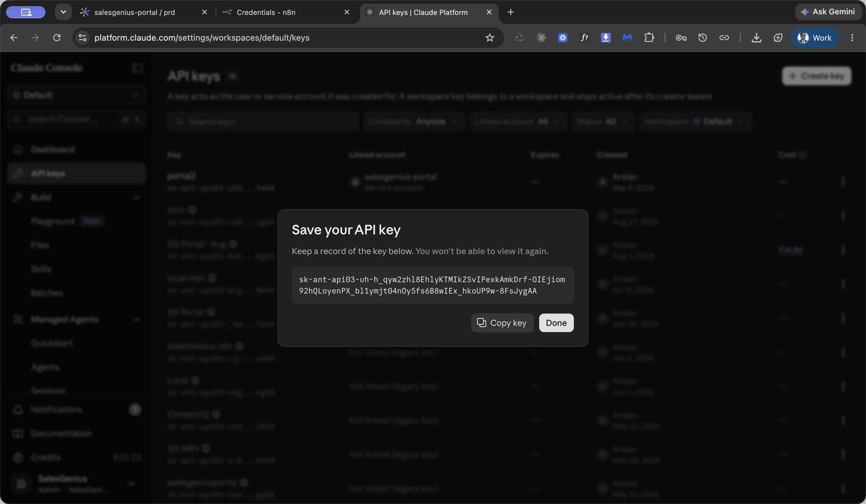
Task: Open the recycle-arrows extension icon
Action: click(520, 37)
